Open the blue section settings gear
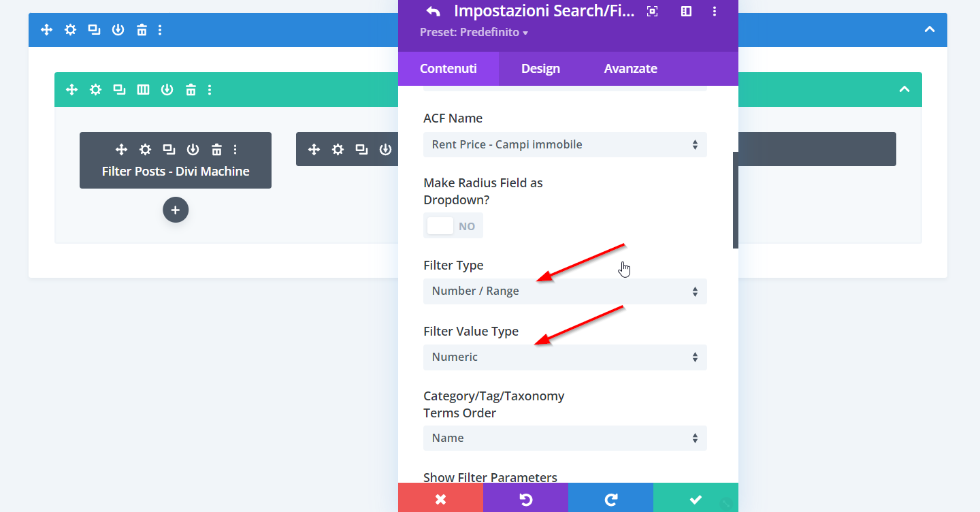 [x=70, y=30]
